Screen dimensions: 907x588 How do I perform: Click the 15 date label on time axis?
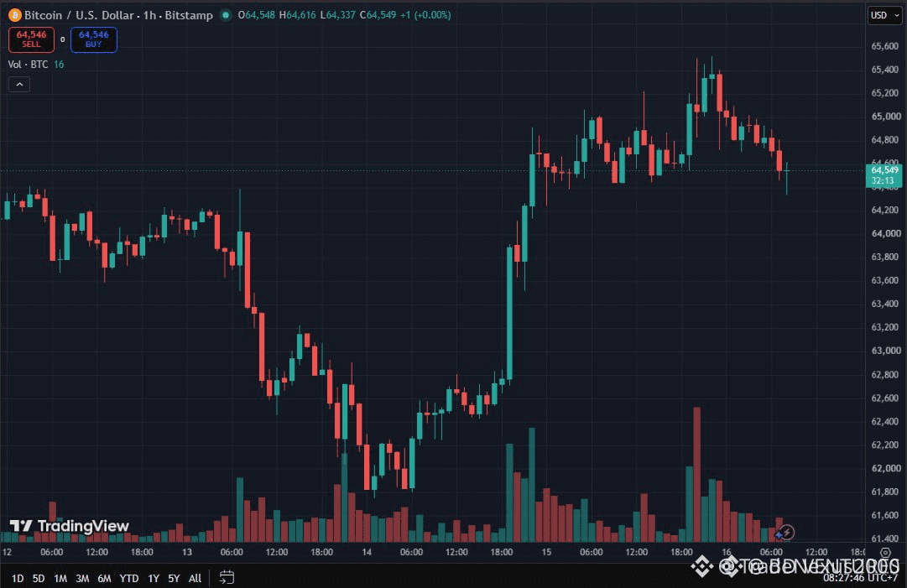tap(546, 552)
